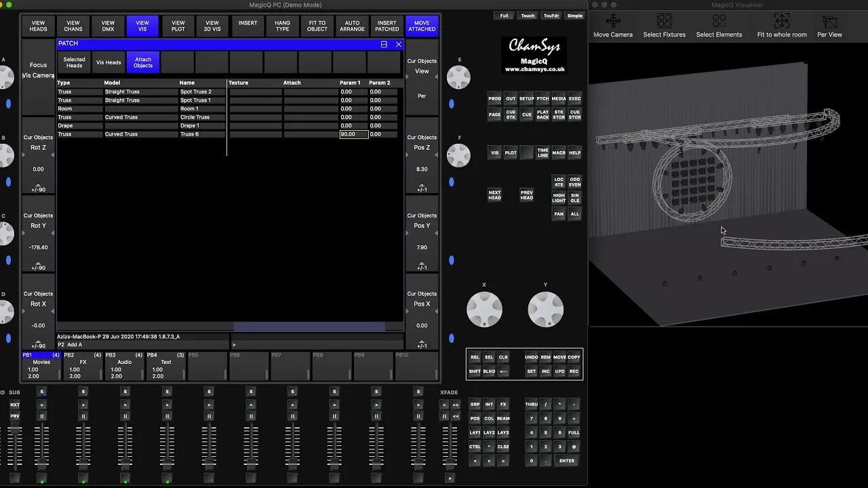Toggle MOVE ATTACHED option

422,26
